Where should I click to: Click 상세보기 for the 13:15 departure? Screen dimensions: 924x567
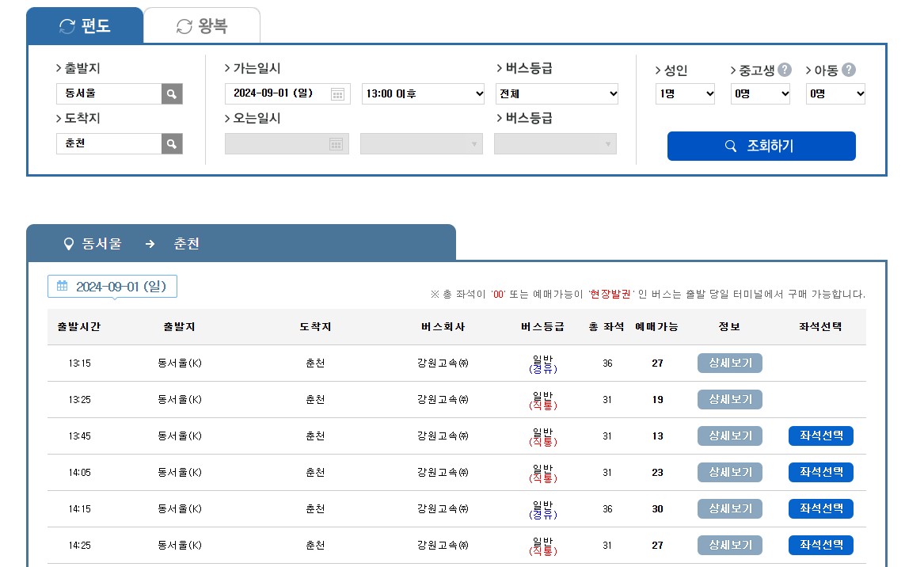click(728, 363)
